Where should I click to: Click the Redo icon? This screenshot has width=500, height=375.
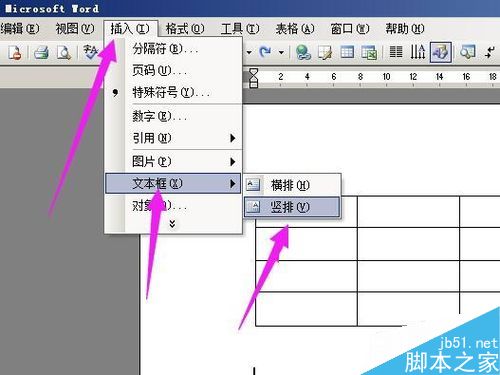266,52
